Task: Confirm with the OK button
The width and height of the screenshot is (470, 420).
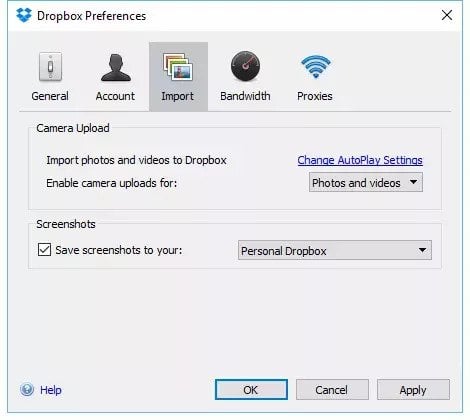Action: [x=251, y=389]
